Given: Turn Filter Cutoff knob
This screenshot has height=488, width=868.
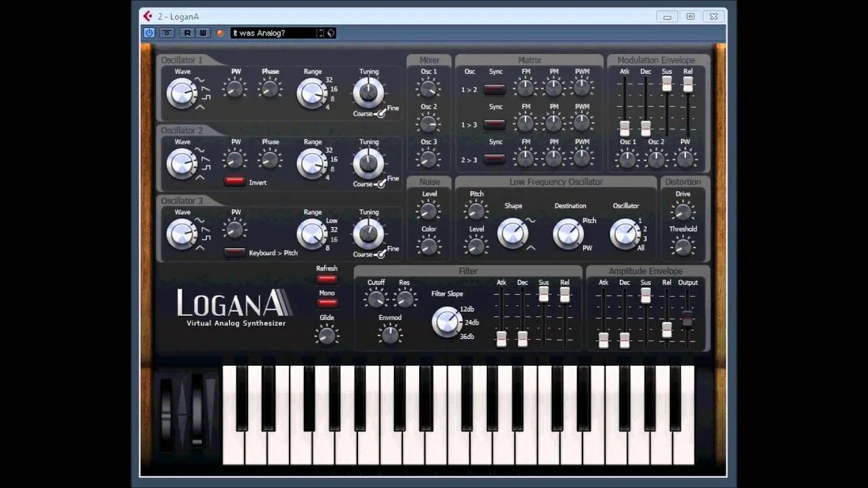Looking at the screenshot, I should click(375, 299).
